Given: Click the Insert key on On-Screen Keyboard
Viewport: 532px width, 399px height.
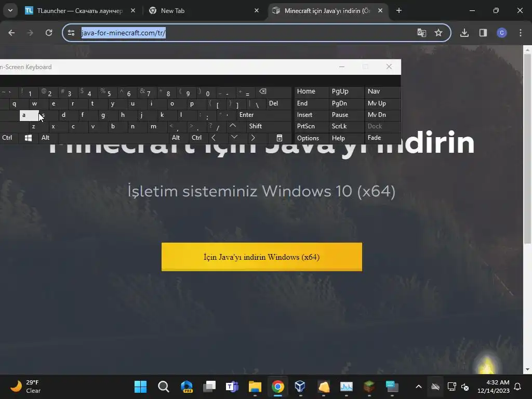Looking at the screenshot, I should coord(311,115).
